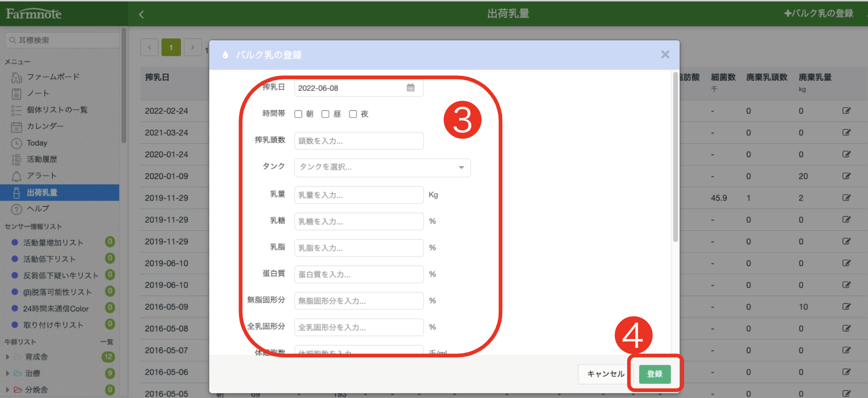Click the 搾乳日 date input field
The width and height of the screenshot is (868, 398).
click(x=359, y=88)
